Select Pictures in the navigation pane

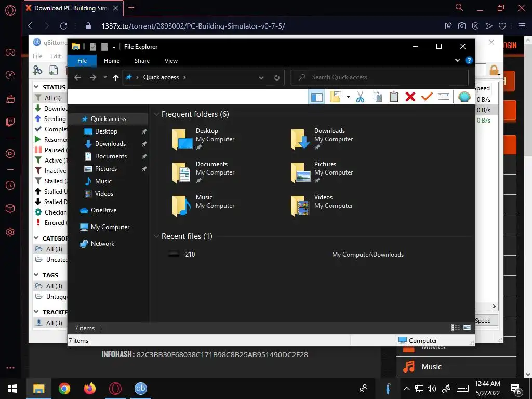coord(106,169)
